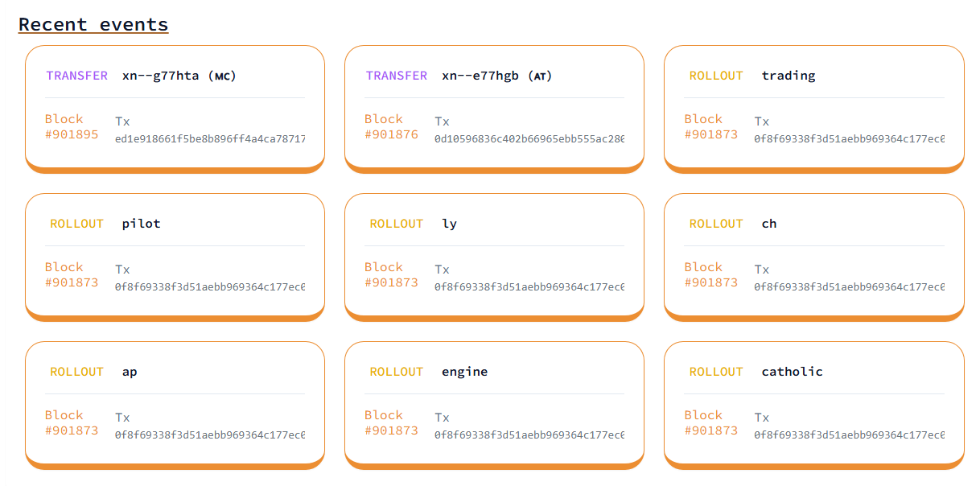
Task: Open block #901895 details
Action: (72, 134)
